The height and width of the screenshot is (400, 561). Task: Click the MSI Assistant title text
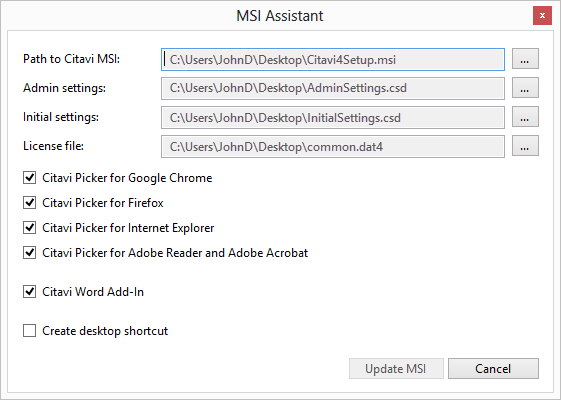280,16
